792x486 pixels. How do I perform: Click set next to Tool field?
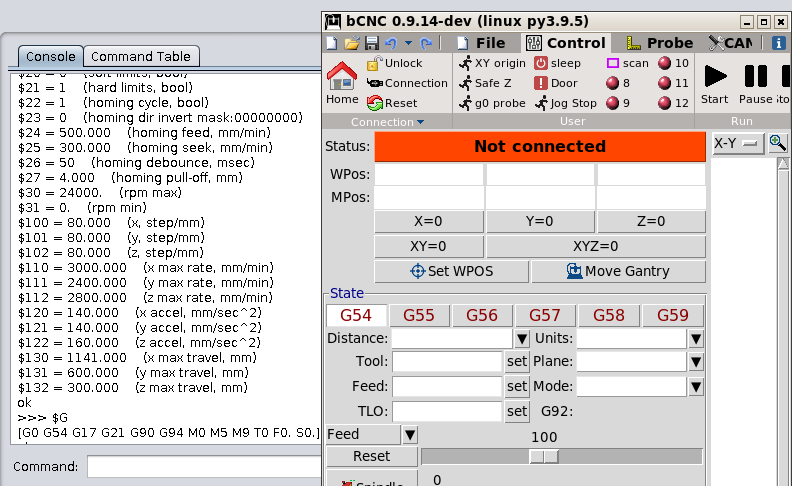pos(517,362)
